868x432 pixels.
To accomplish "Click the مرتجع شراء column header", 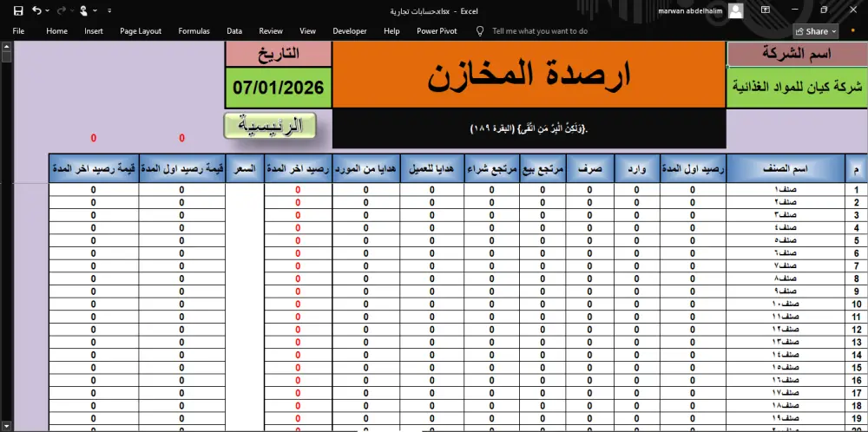I will (x=491, y=168).
